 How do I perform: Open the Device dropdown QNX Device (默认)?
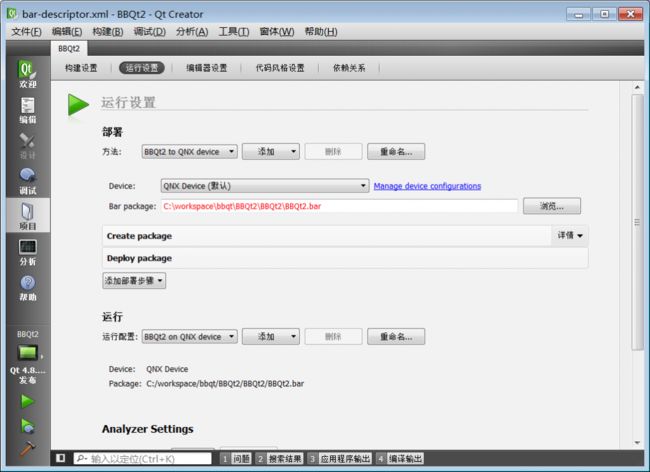[264, 186]
